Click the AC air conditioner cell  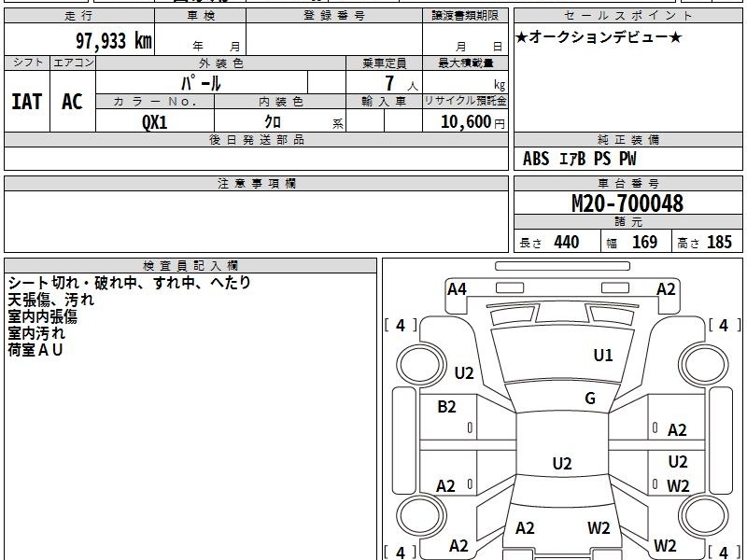[73, 102]
